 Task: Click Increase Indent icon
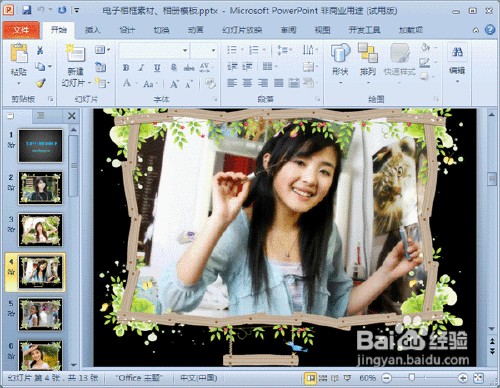coord(247,67)
